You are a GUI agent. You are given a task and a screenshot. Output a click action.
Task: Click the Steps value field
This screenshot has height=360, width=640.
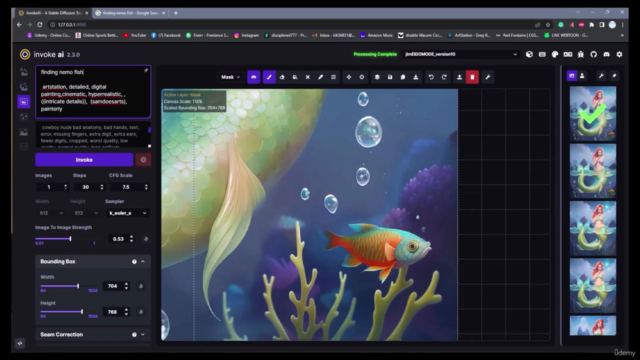pos(86,187)
